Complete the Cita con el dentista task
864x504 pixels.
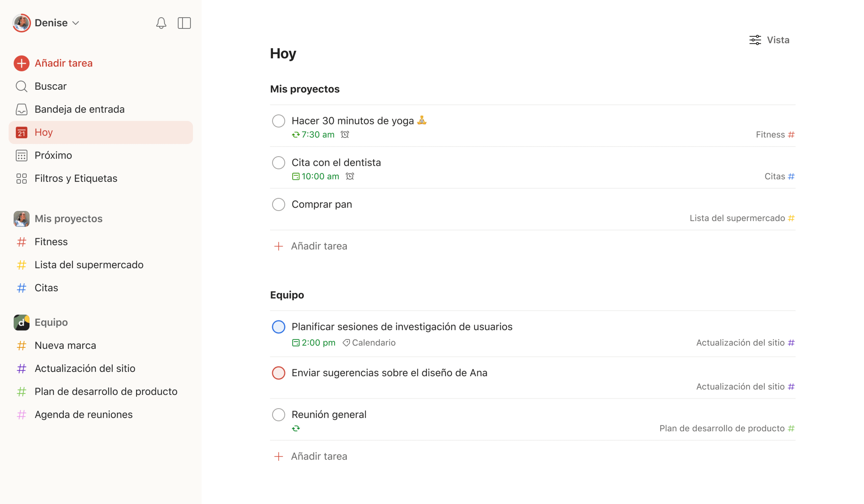[279, 163]
